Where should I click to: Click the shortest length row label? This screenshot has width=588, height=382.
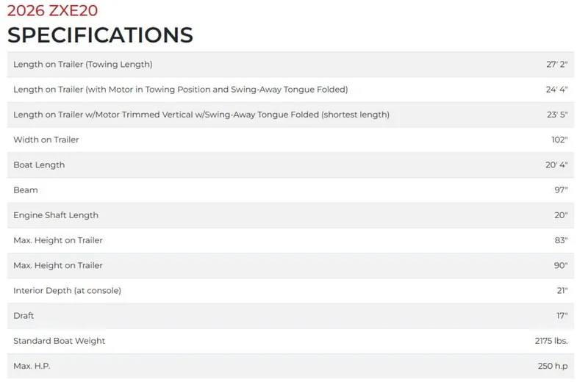point(201,115)
